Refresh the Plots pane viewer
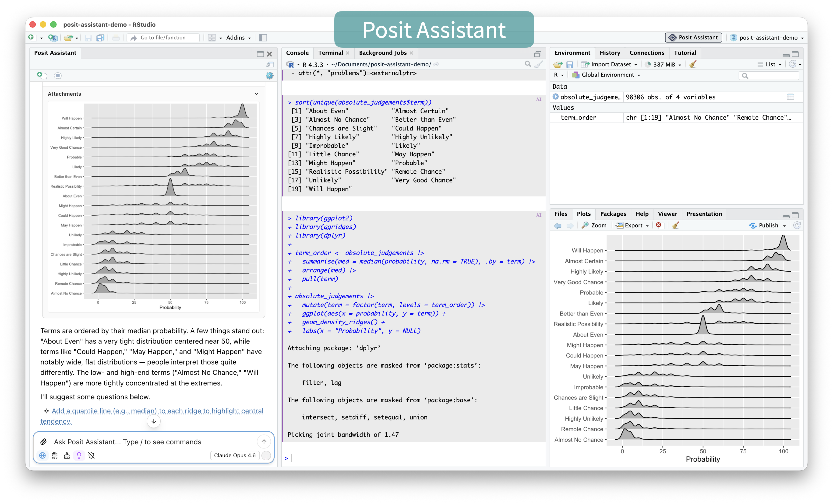The width and height of the screenshot is (833, 504). (797, 225)
